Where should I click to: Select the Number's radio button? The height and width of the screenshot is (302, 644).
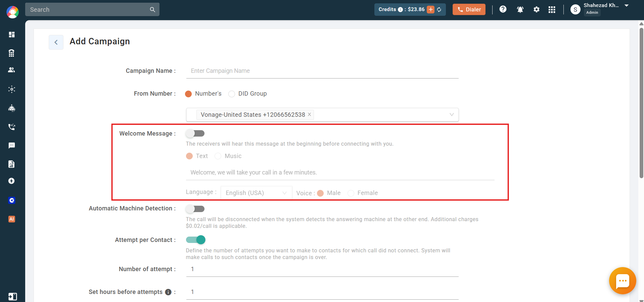click(x=188, y=94)
